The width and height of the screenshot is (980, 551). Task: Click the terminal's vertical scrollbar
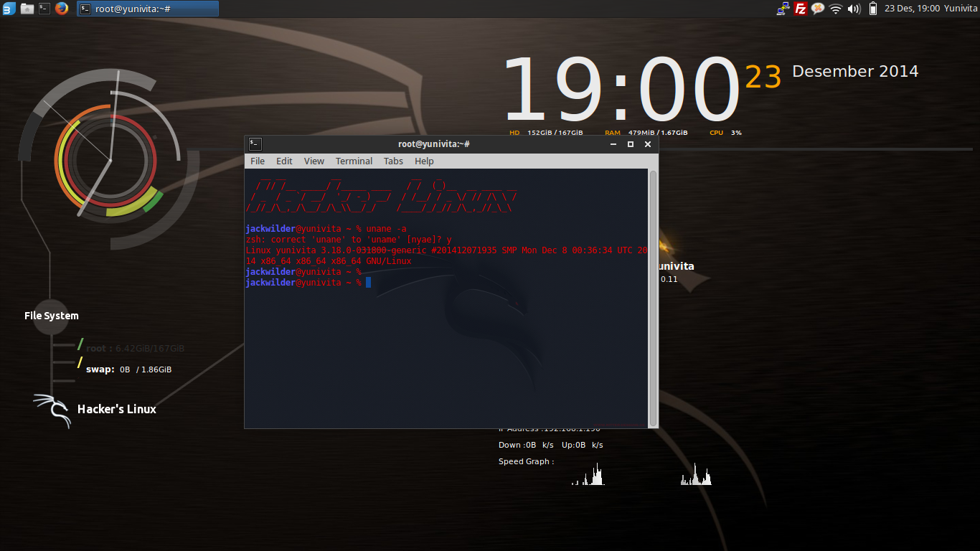click(653, 298)
